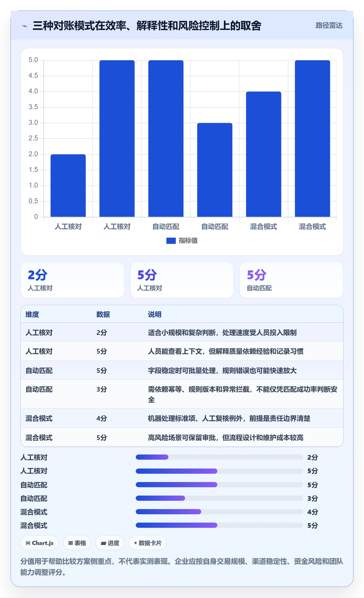Click the 2.5 y-axis tick label

click(x=33, y=138)
